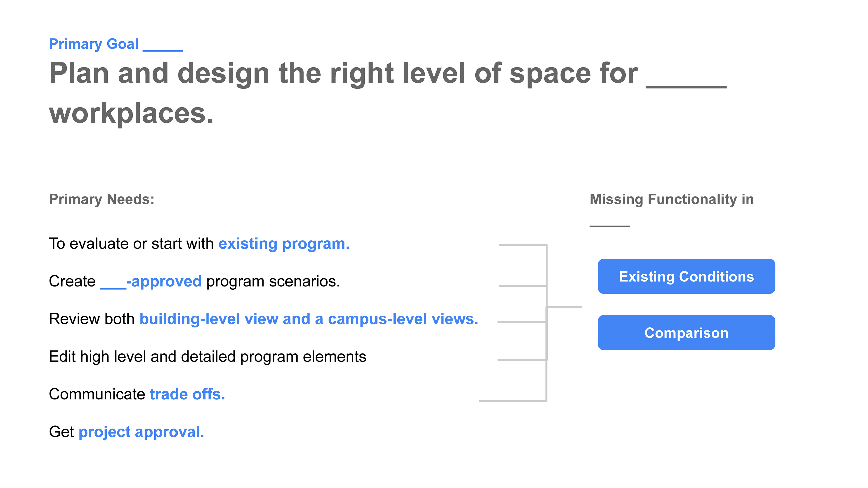Select "Edit high level and detailed program elements"

(x=207, y=357)
